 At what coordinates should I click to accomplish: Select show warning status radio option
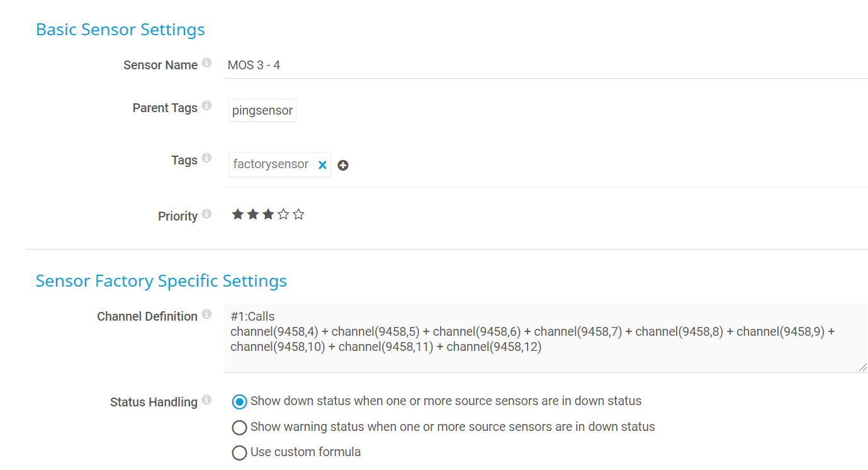pos(239,428)
